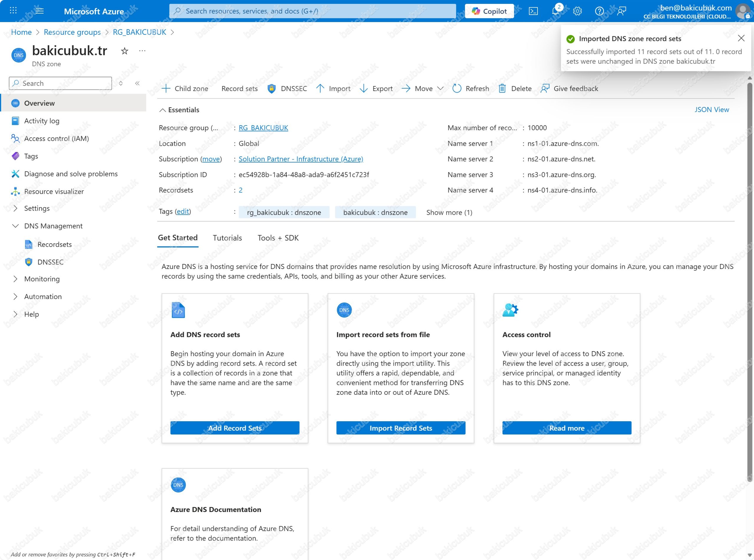The image size is (754, 560).
Task: Click the top search resources field
Action: pos(312,11)
